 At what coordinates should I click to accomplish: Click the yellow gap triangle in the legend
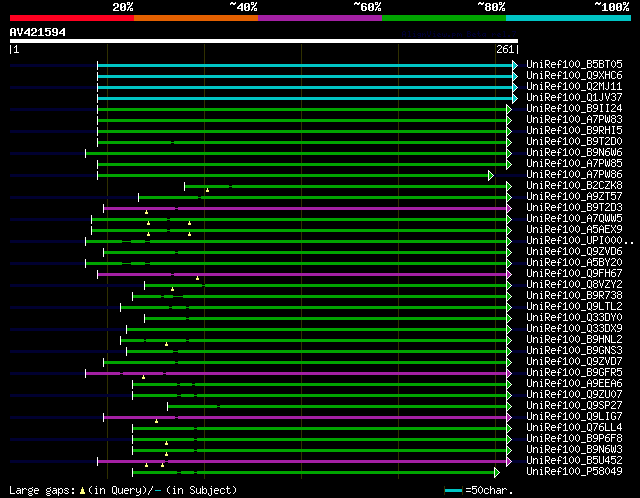pyautogui.click(x=83, y=490)
